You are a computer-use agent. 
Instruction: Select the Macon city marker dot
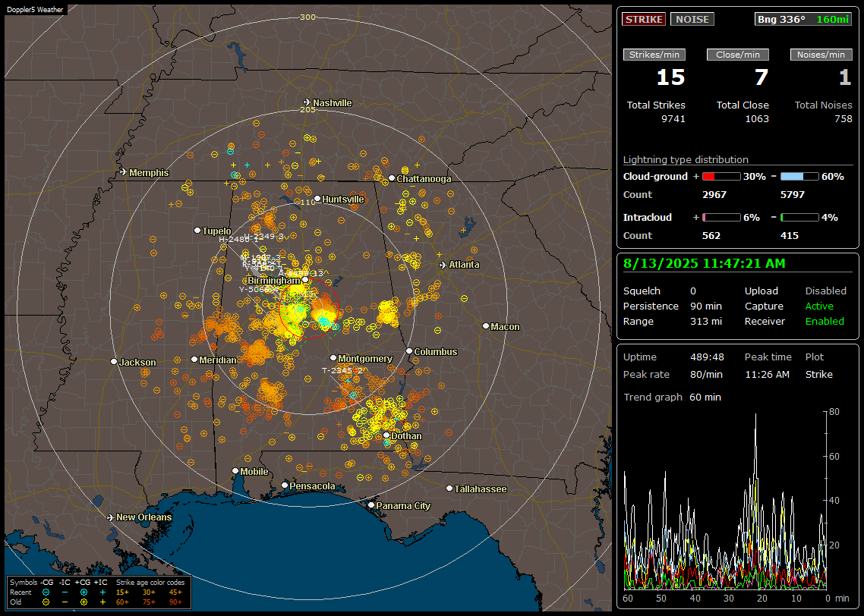(485, 326)
